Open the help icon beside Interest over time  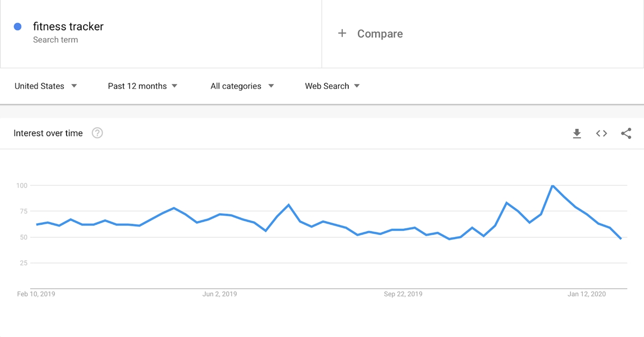(97, 133)
